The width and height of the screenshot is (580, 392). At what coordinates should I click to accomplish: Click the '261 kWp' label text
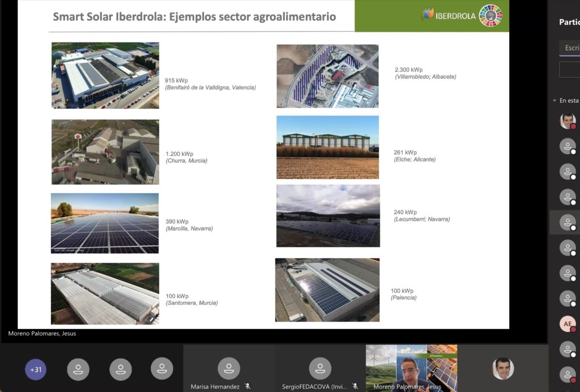pos(405,152)
